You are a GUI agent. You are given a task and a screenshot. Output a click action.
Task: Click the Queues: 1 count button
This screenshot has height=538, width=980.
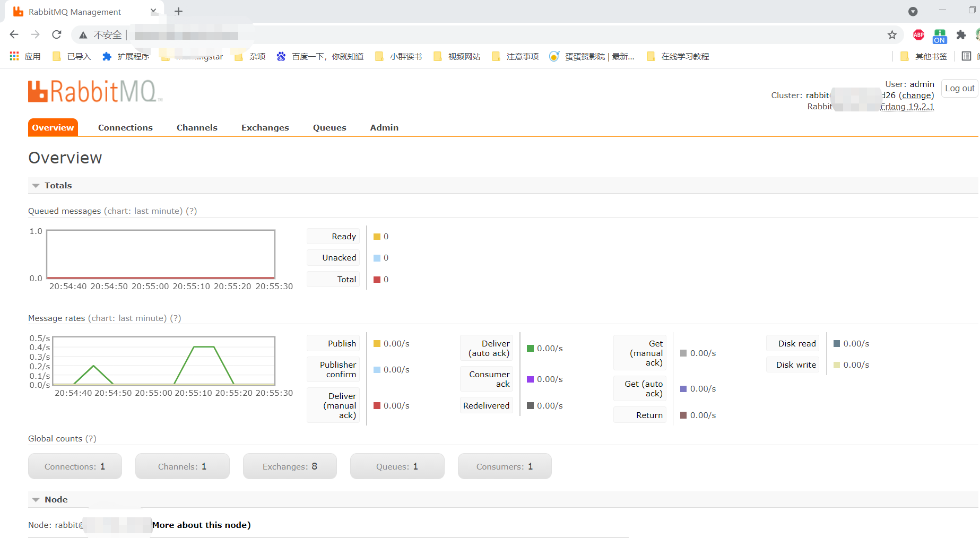(x=397, y=466)
